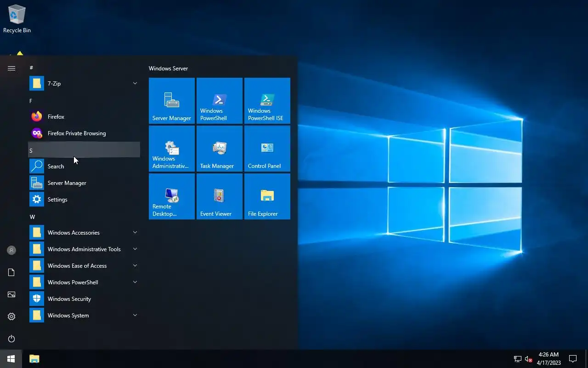The image size is (588, 368).
Task: Click the Show desktop strip at the taskbar edge
Action: [587, 359]
